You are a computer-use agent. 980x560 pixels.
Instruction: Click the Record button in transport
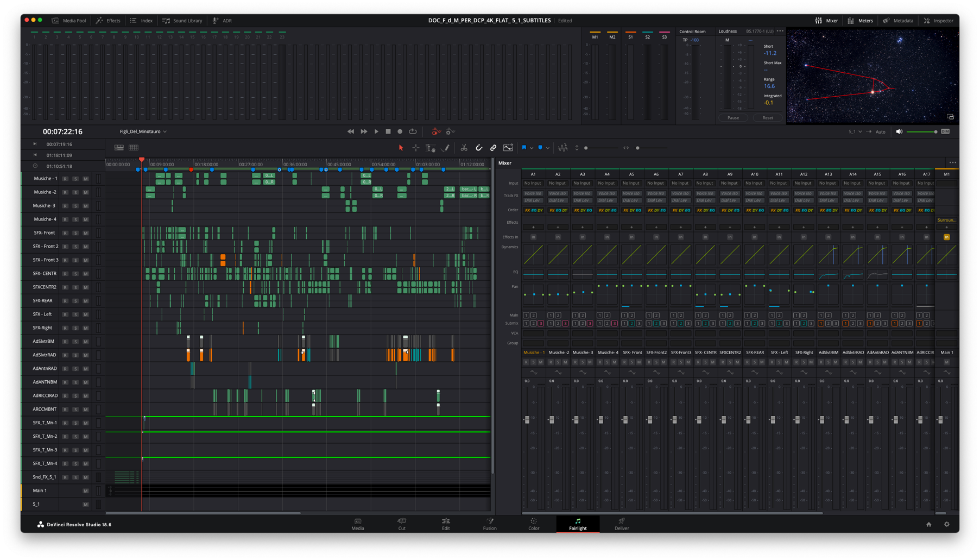pos(400,131)
